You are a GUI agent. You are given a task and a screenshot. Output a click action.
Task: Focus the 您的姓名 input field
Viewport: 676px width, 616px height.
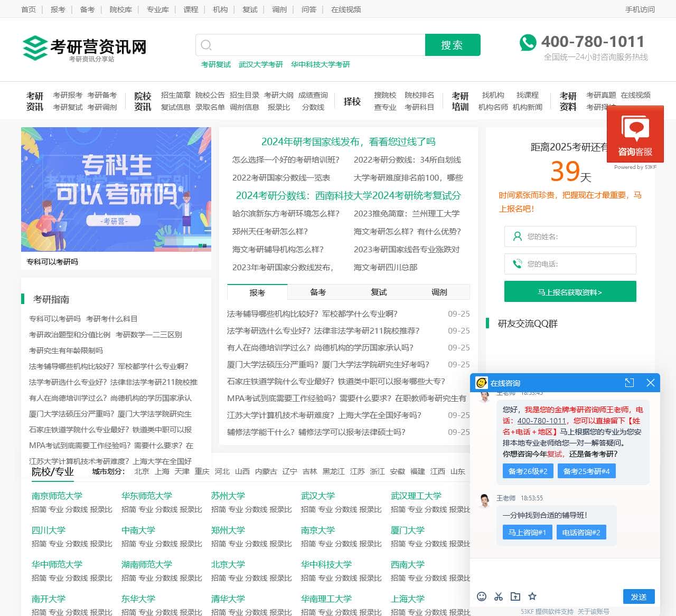tap(570, 236)
